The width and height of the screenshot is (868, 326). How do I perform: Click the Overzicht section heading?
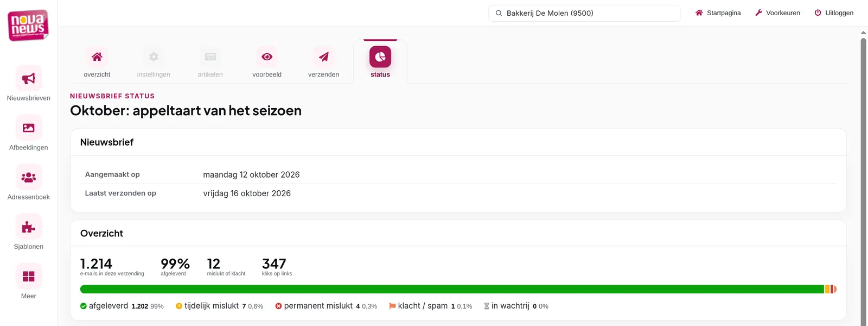coord(101,233)
